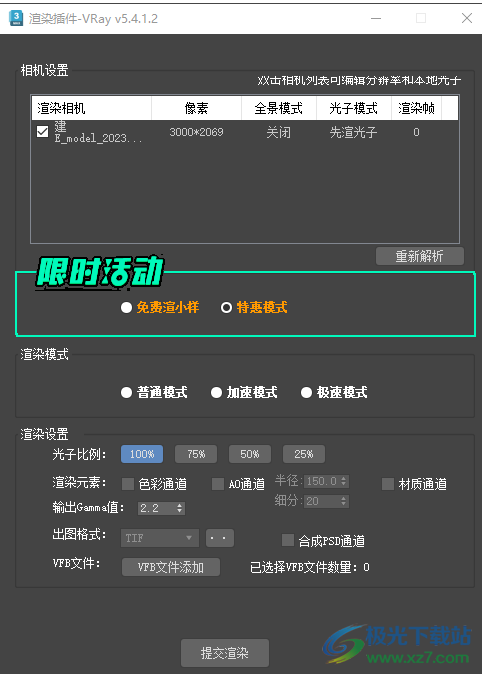Click the 半径 spinner arrows
This screenshot has width=482, height=674.
point(344,481)
